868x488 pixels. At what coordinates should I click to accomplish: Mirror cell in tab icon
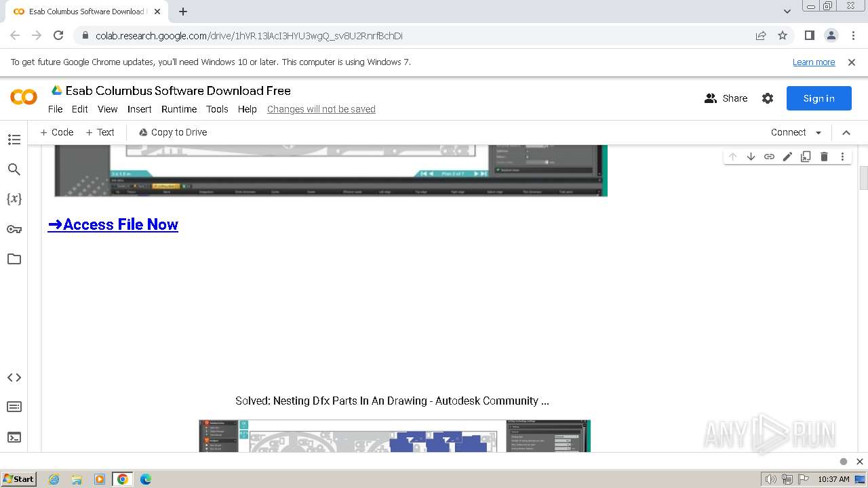806,157
